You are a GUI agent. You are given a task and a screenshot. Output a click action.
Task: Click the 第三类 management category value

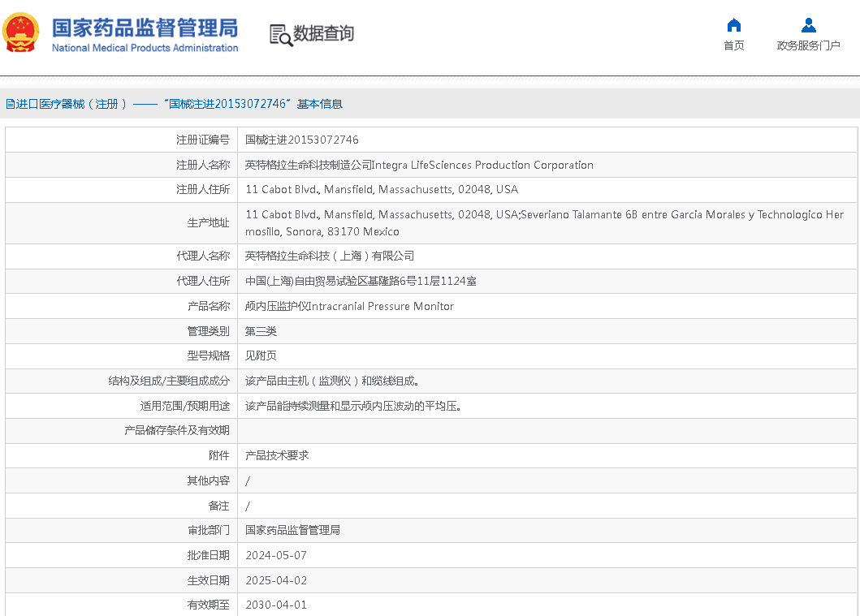[261, 331]
